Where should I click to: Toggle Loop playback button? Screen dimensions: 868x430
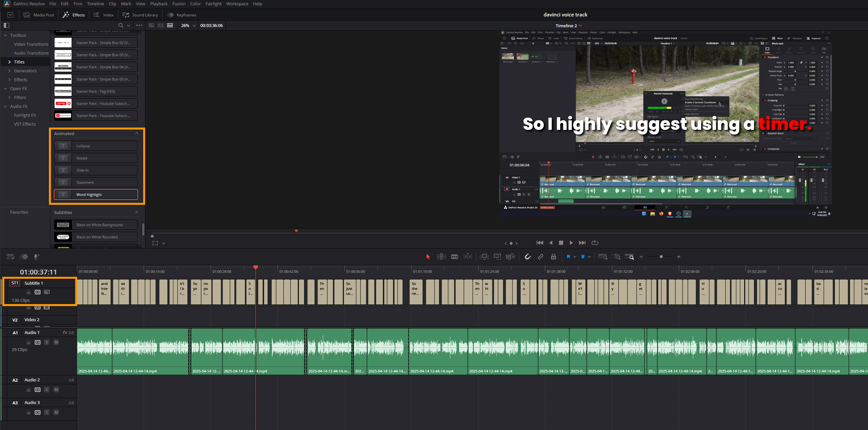coord(595,243)
